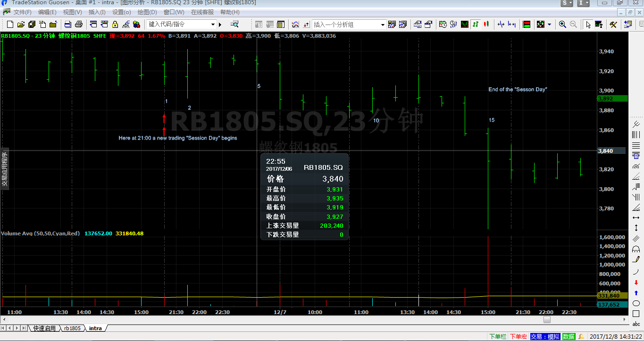This screenshot has width=644, height=341.
Task: Select the rectangle drawing tool
Action: pyautogui.click(x=636, y=314)
